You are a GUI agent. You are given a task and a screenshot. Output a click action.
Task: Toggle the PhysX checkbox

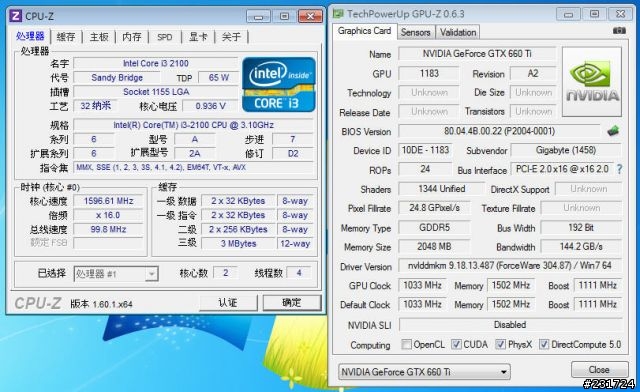tap(500, 344)
